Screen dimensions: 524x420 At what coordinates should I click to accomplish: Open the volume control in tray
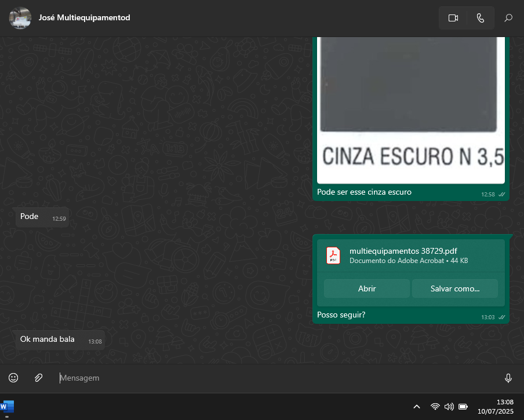click(449, 407)
